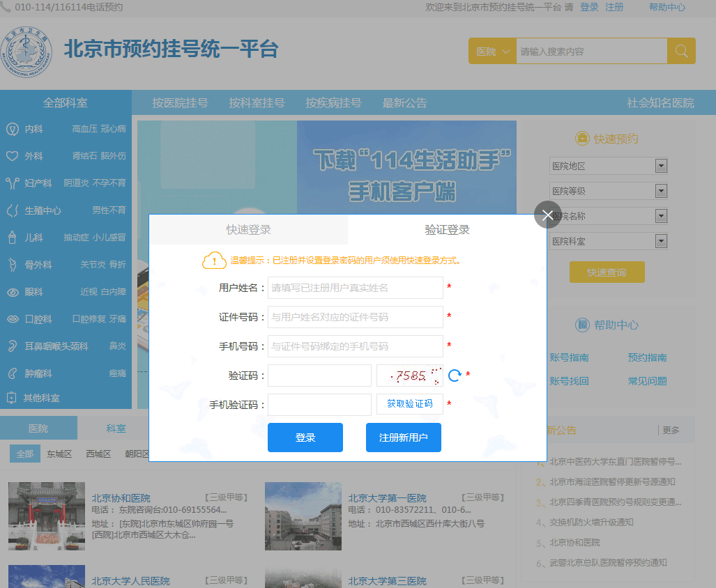Click 全部科室 header
Image resolution: width=716 pixels, height=588 pixels.
[x=66, y=102]
